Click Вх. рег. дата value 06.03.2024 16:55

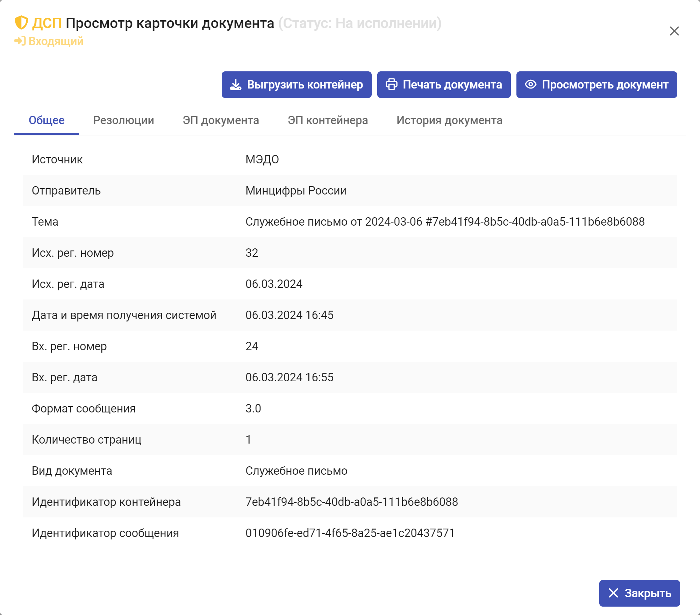click(x=290, y=377)
